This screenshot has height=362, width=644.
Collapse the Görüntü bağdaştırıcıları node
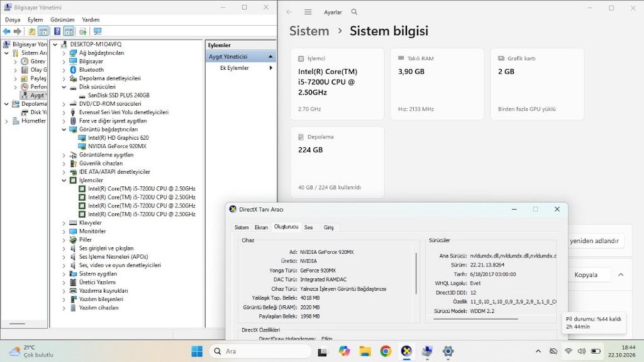coord(64,130)
